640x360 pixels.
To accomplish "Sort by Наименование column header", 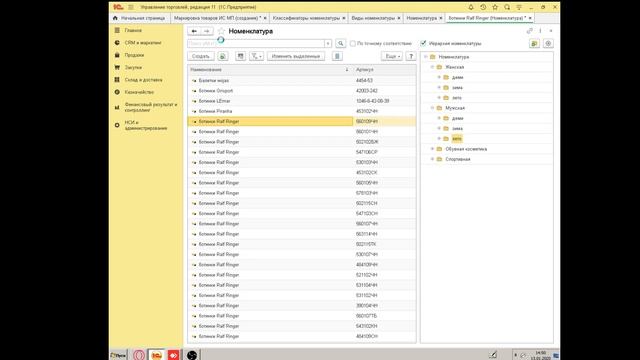I will pyautogui.click(x=270, y=70).
